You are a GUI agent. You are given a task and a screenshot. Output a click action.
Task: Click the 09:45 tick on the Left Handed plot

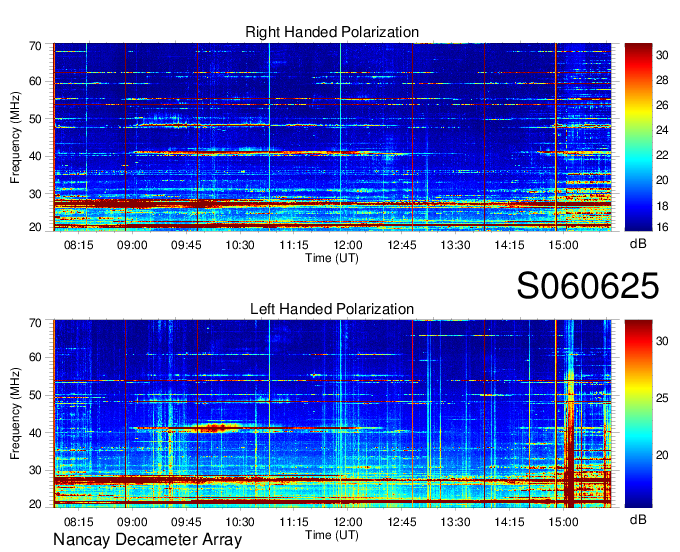186,522
